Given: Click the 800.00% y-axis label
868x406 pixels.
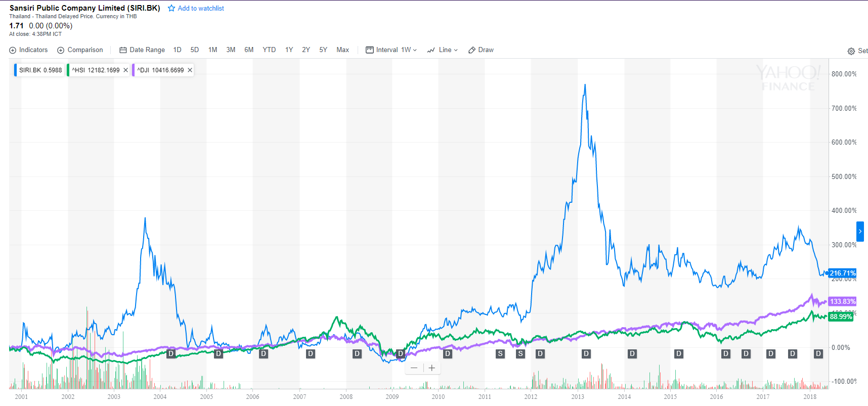Looking at the screenshot, I should [x=844, y=74].
